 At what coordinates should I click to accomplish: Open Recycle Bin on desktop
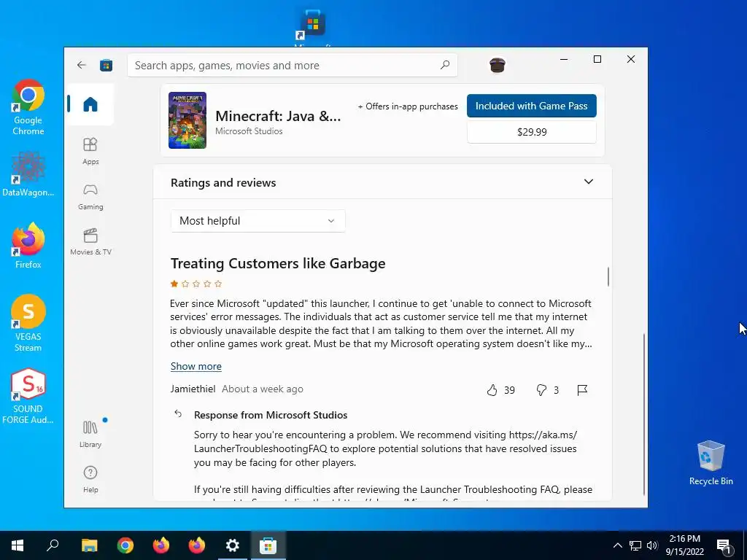point(711,463)
